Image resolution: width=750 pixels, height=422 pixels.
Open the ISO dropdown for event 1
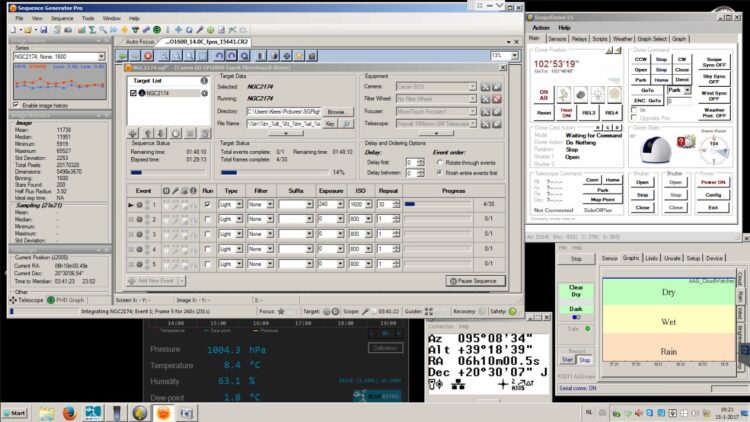point(369,204)
